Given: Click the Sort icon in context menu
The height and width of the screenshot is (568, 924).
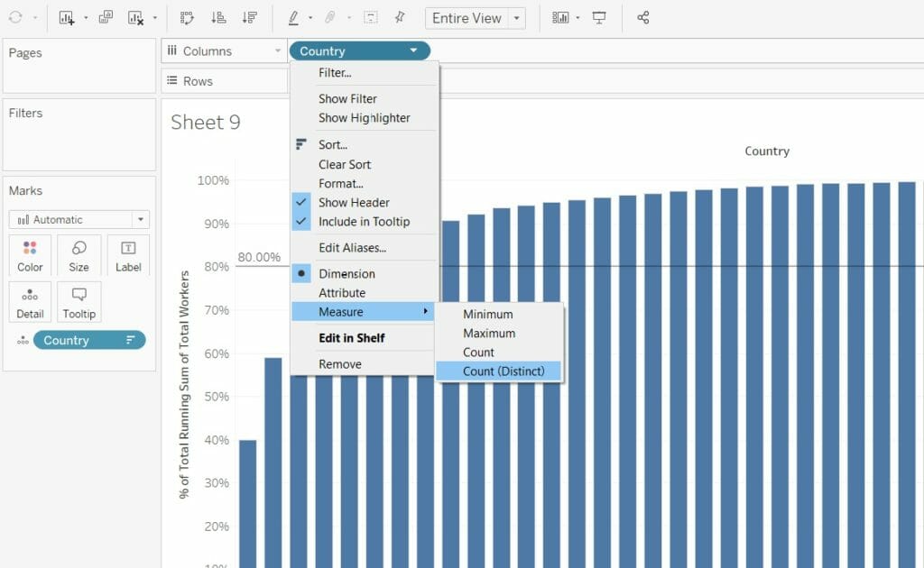Looking at the screenshot, I should pos(301,144).
